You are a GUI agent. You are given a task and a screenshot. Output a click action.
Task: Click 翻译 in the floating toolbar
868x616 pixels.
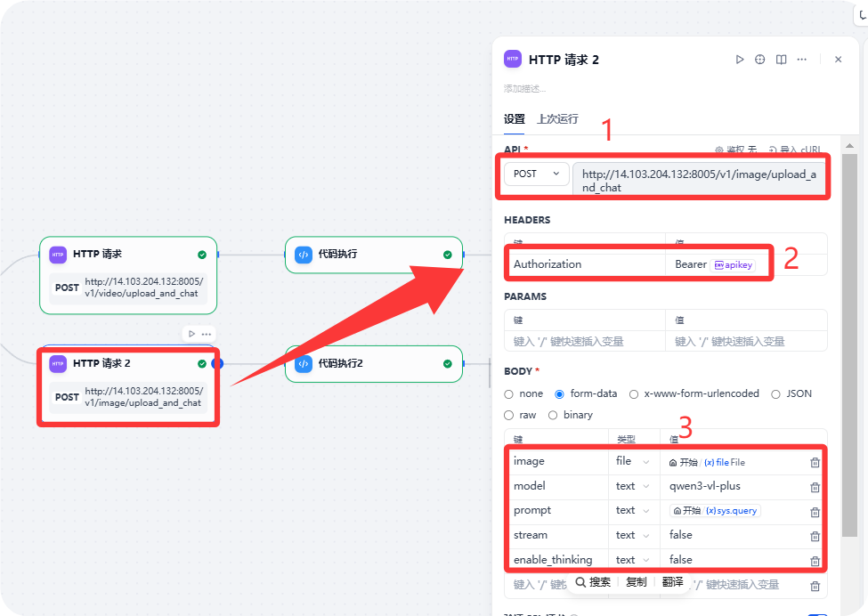(x=673, y=581)
